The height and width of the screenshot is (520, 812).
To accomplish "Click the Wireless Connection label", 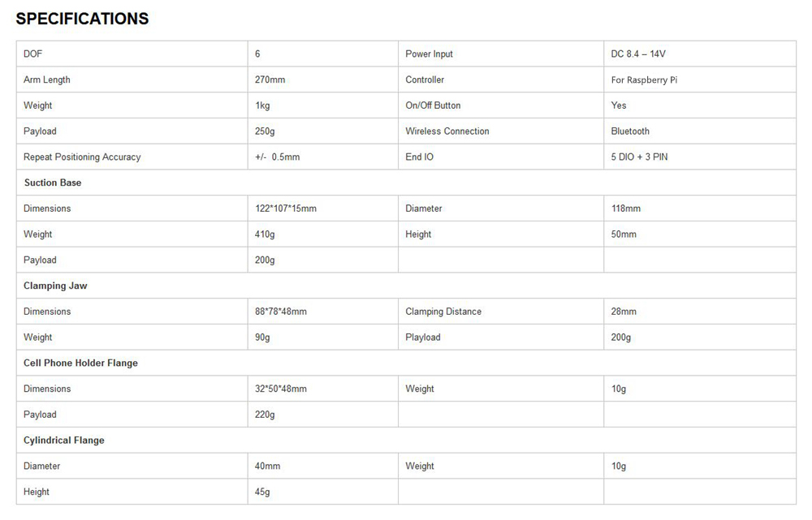I will [x=447, y=131].
